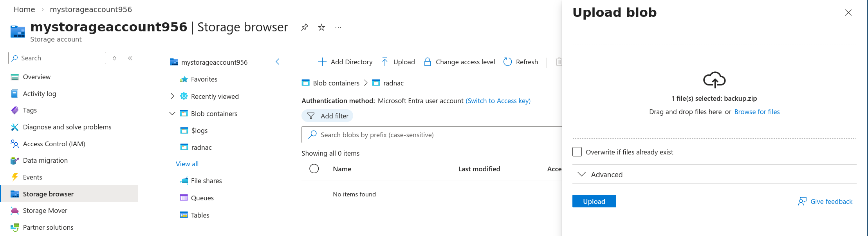Collapse the left menu with the double chevron
868x236 pixels.
tap(130, 58)
